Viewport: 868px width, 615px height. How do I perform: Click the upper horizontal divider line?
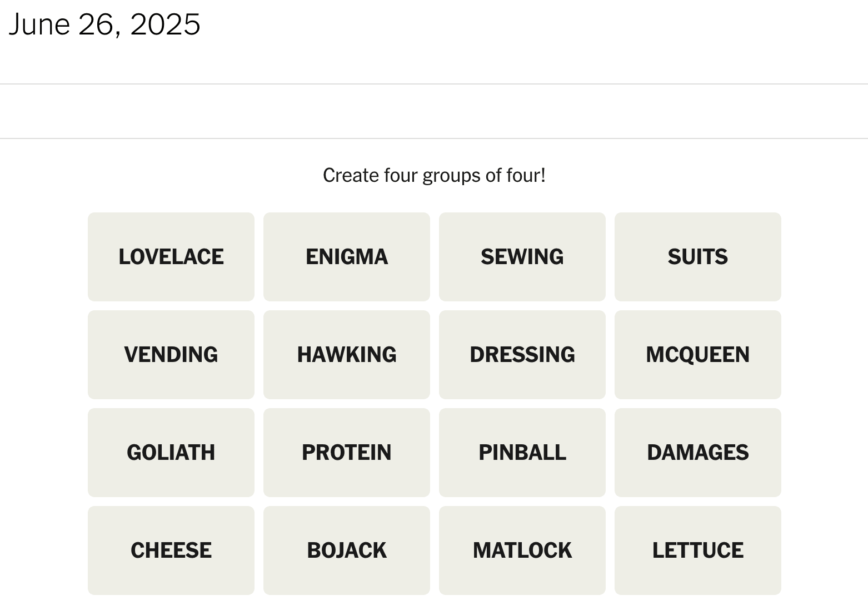pyautogui.click(x=434, y=84)
